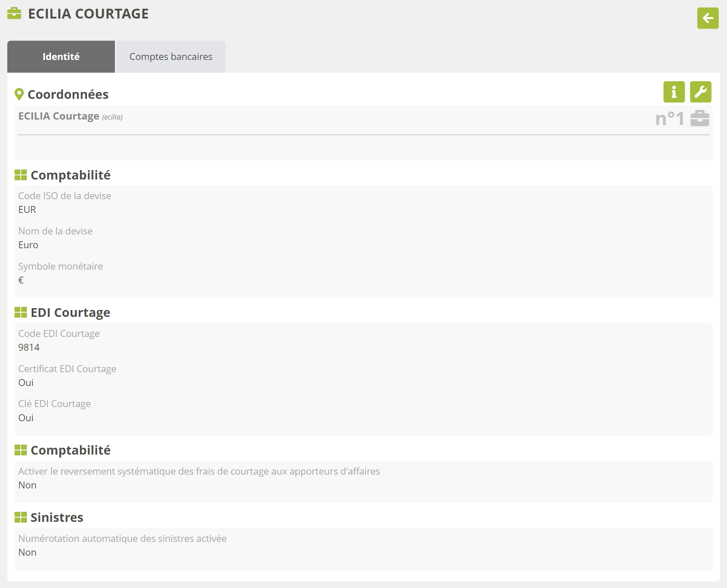Viewport: 727px width, 588px height.
Task: Click the EUR currency code value
Action: [x=27, y=210]
